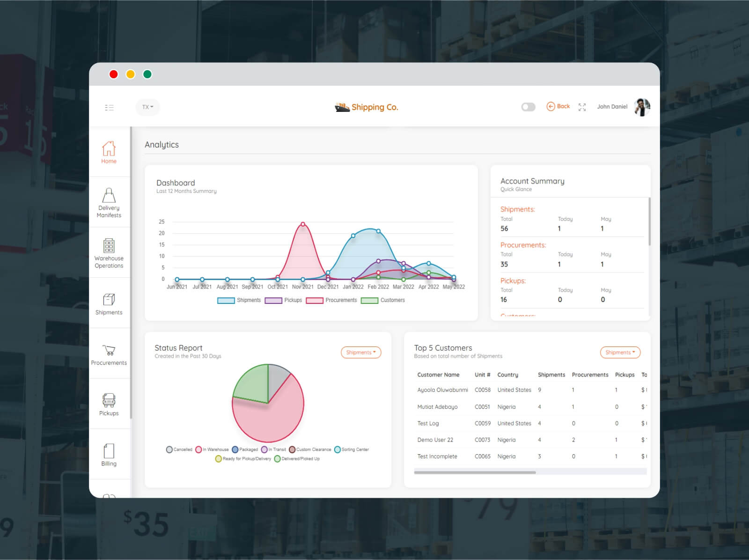Select Demo User 22 row

click(530, 440)
